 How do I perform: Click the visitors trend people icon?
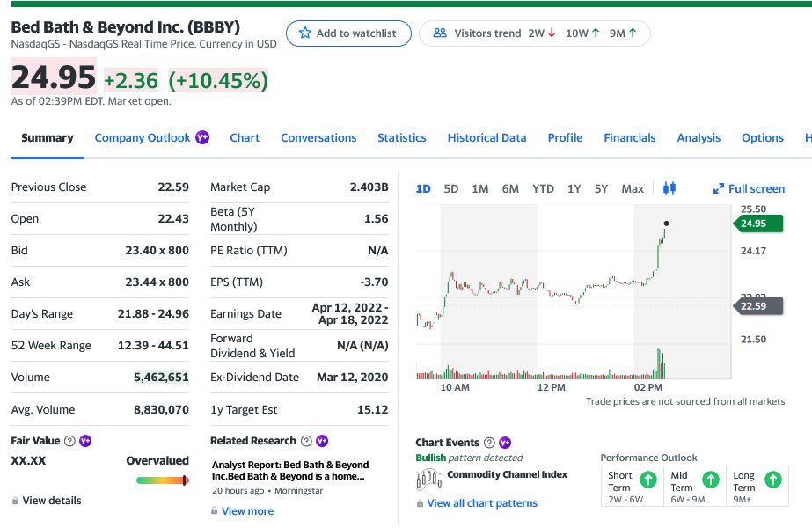[x=440, y=33]
